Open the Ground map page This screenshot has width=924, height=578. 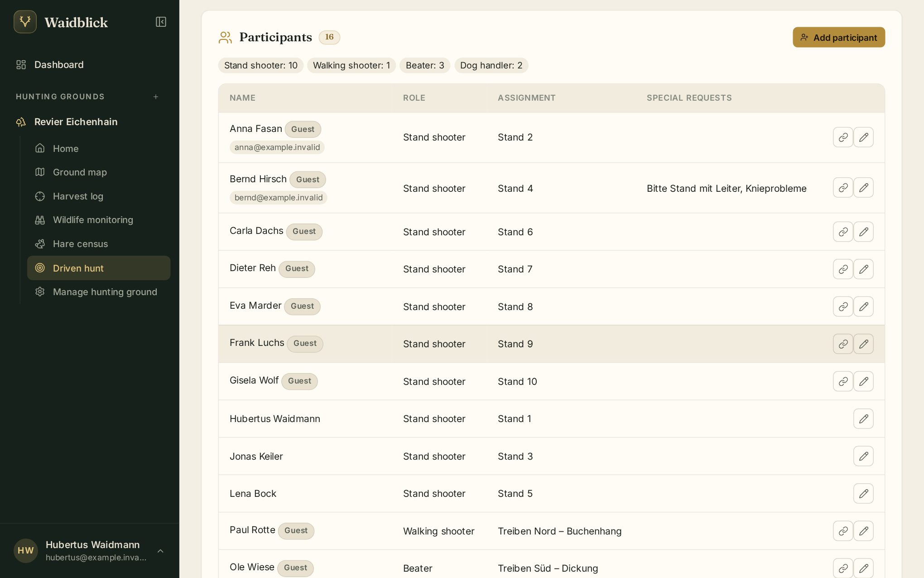[99, 172]
